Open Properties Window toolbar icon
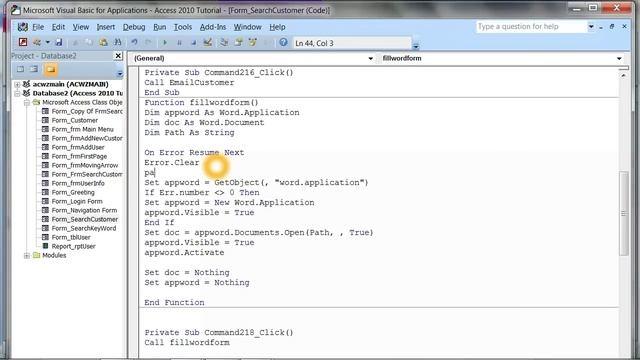The image size is (640, 360). (x=238, y=42)
